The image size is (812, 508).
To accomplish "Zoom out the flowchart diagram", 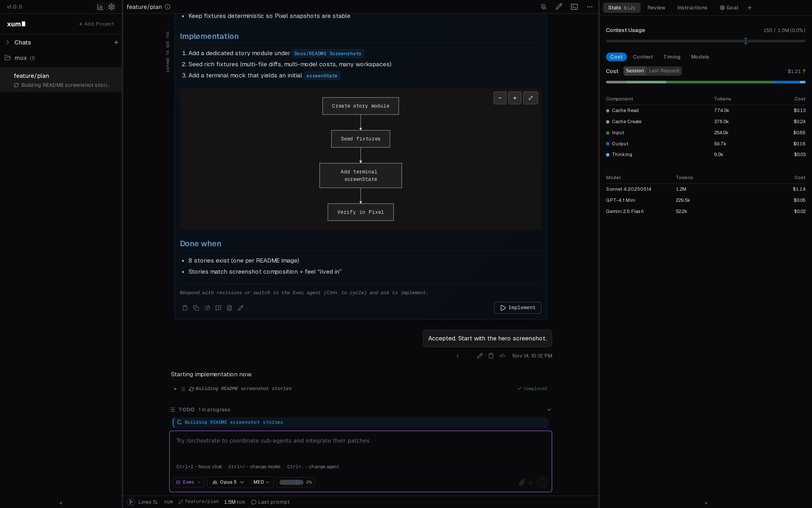I will [500, 98].
